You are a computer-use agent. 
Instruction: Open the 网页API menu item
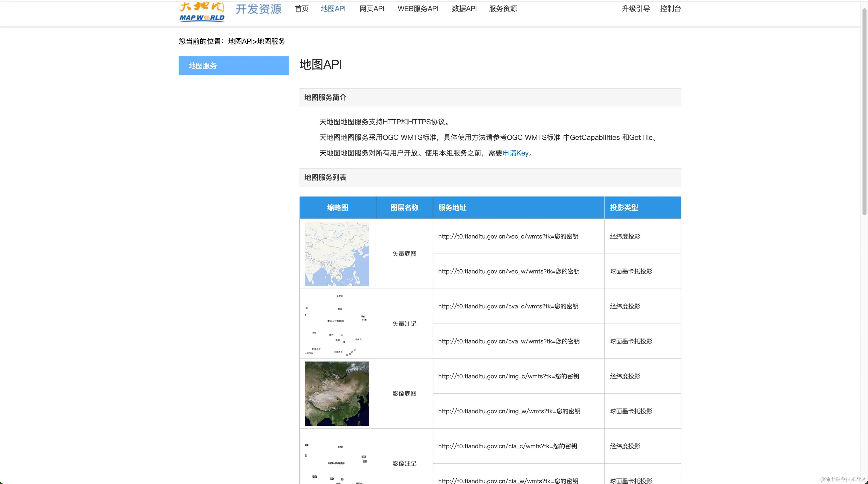(372, 9)
